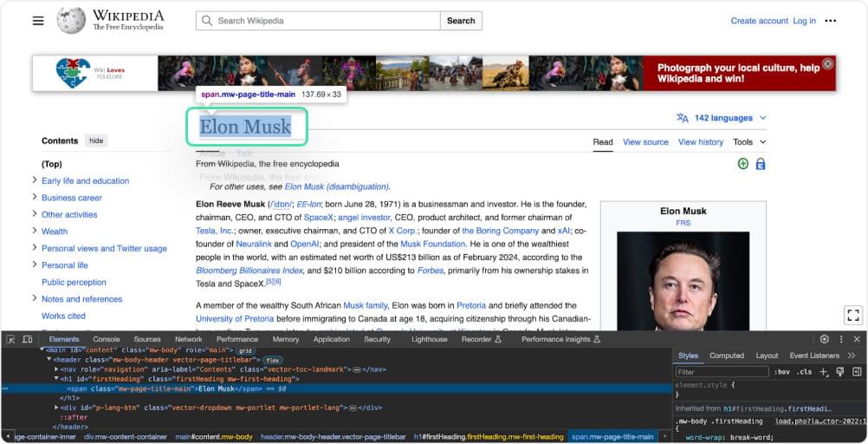
Task: Click the flask icon next to Performance insights
Action: coord(597,339)
